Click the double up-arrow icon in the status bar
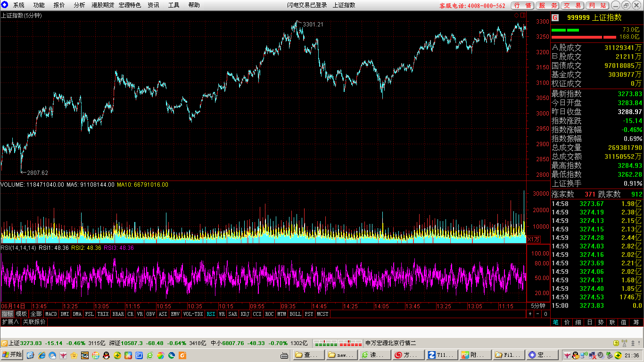Screen dimensions: 644x362 click(633, 343)
